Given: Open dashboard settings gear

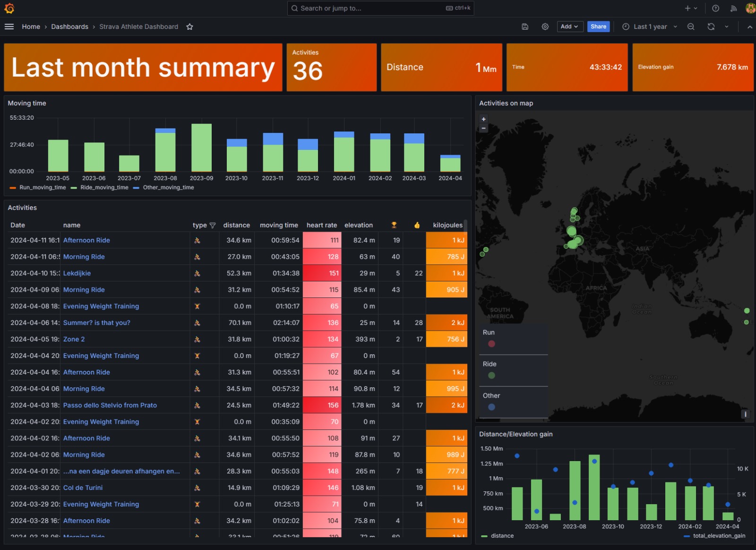Looking at the screenshot, I should 545,26.
